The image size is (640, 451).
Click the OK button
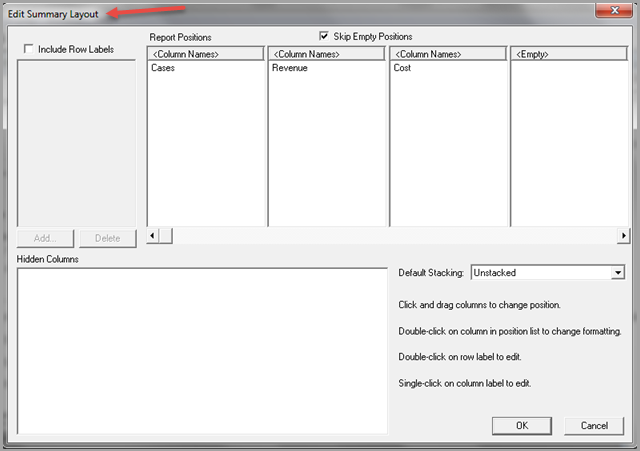(521, 425)
